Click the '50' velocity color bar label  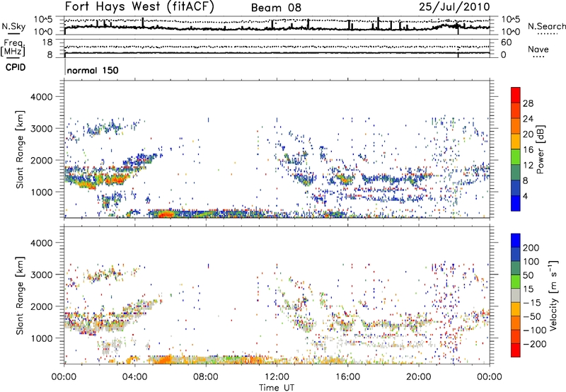528,275
